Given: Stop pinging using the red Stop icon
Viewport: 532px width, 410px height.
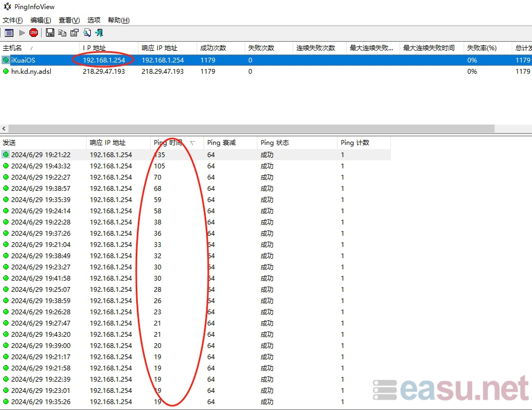Looking at the screenshot, I should (33, 32).
